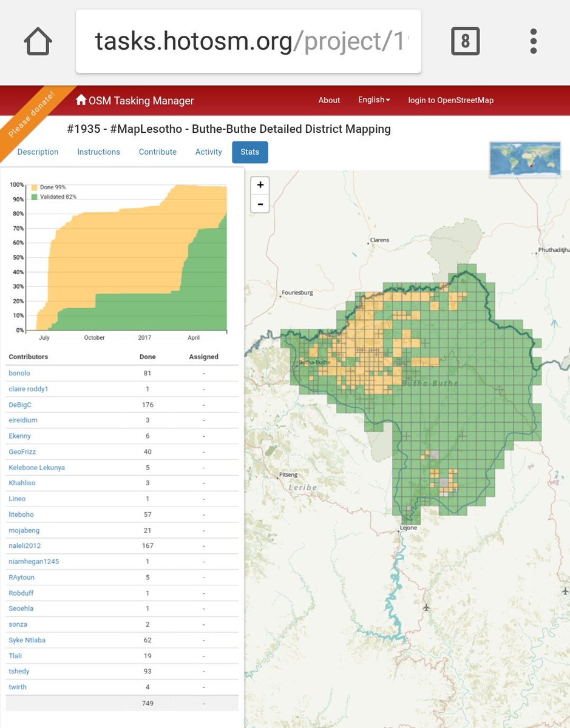Click the Clarens town label on map
Image resolution: width=570 pixels, height=728 pixels.
[x=379, y=240]
